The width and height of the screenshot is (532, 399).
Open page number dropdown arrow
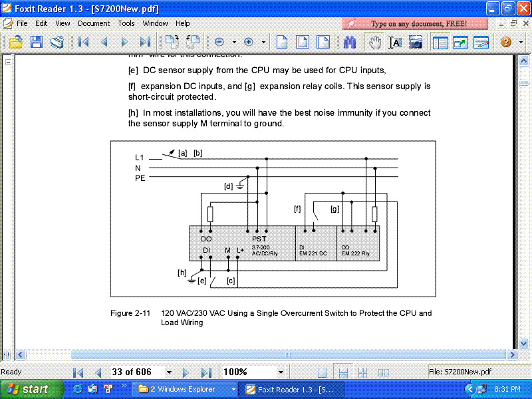click(169, 372)
